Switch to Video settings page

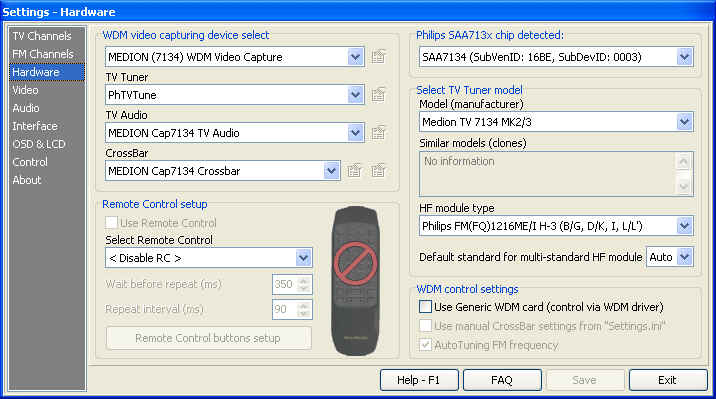tap(26, 90)
